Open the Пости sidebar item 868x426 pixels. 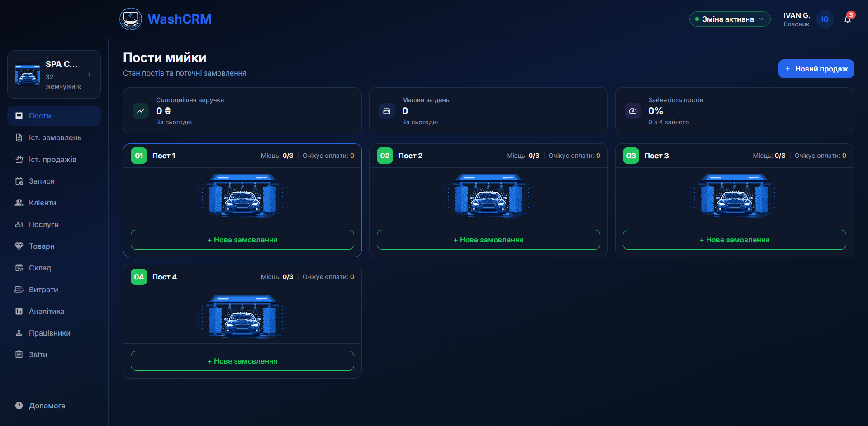pyautogui.click(x=54, y=116)
